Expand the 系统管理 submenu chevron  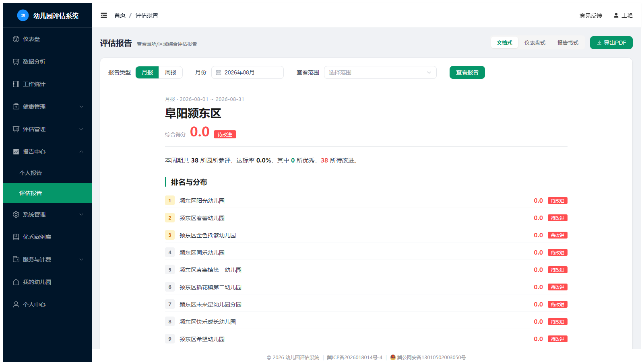pyautogui.click(x=81, y=214)
